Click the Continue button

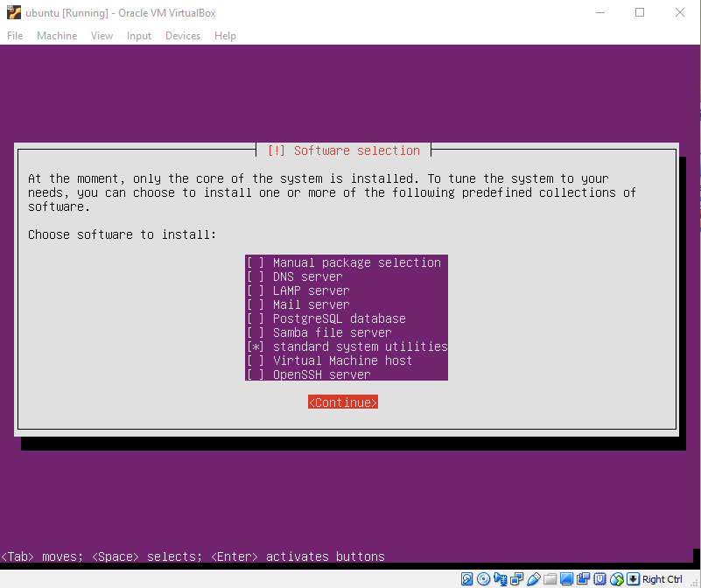[x=343, y=402]
